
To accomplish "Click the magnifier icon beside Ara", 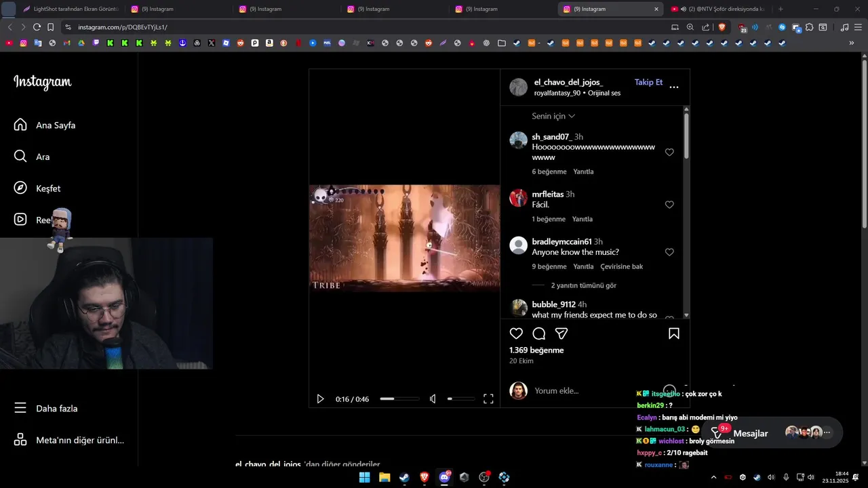I will coord(20,157).
